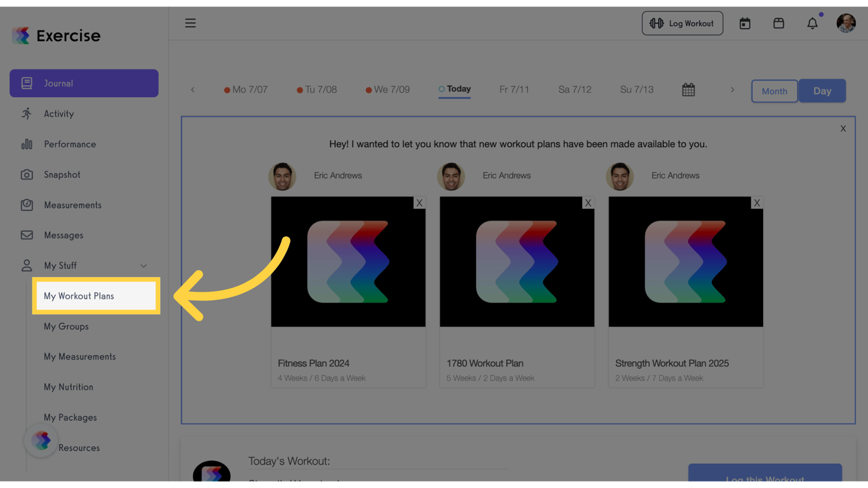Open Resources in the sidebar

tap(79, 448)
